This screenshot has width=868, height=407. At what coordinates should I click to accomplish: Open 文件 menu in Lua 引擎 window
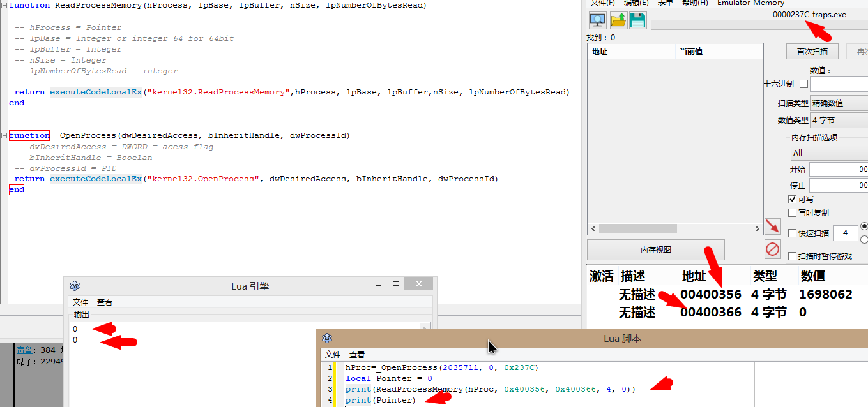(80, 302)
